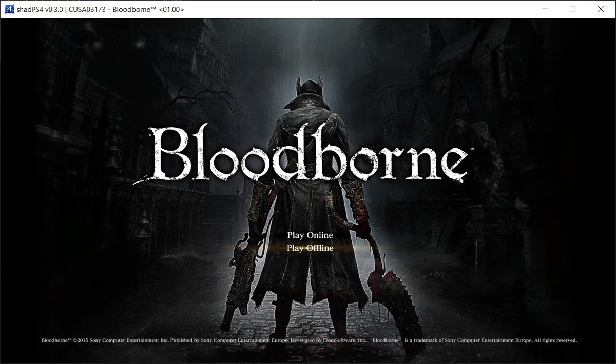This screenshot has width=616, height=364.
Task: Maximize the shadPS4 window
Action: 573,9
